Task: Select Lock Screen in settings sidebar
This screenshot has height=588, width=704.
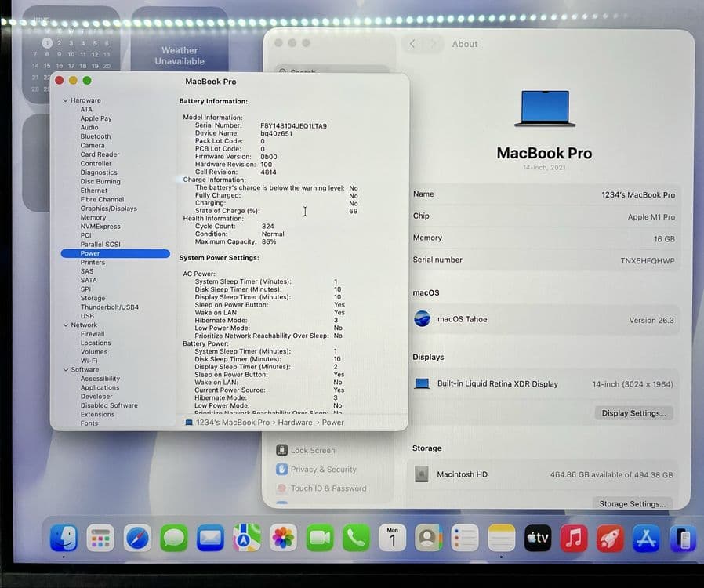Action: (x=313, y=450)
